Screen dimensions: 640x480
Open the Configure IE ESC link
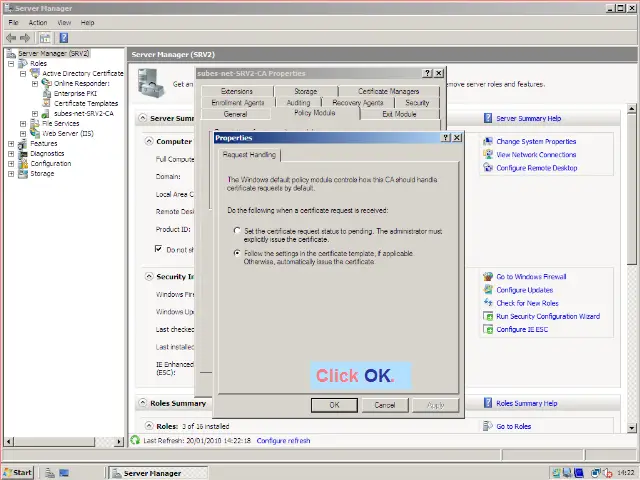(x=522, y=329)
